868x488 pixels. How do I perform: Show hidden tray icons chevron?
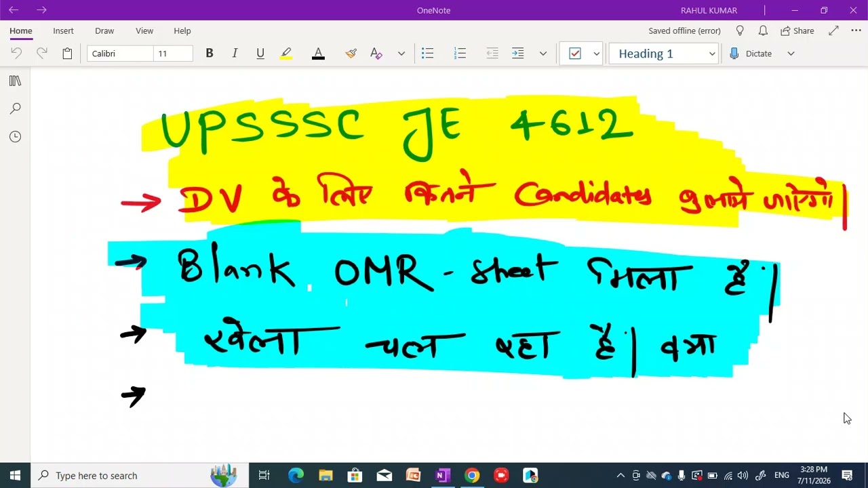(x=620, y=475)
